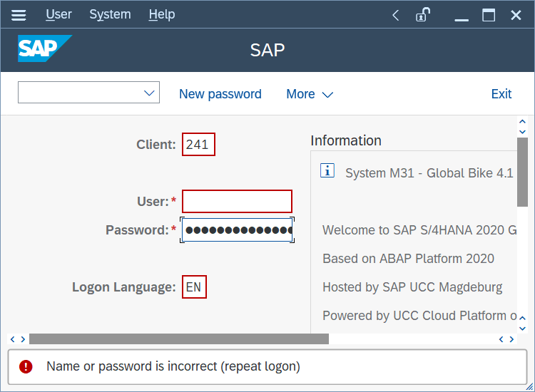Minimize the SAP window
Viewport: 535px width, 392px height.
[x=462, y=20]
